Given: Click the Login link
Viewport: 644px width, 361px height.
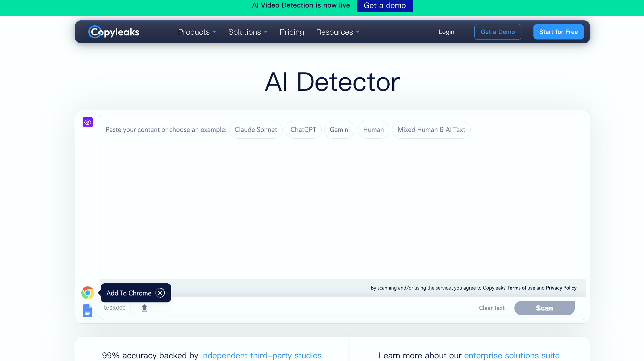Looking at the screenshot, I should 446,32.
